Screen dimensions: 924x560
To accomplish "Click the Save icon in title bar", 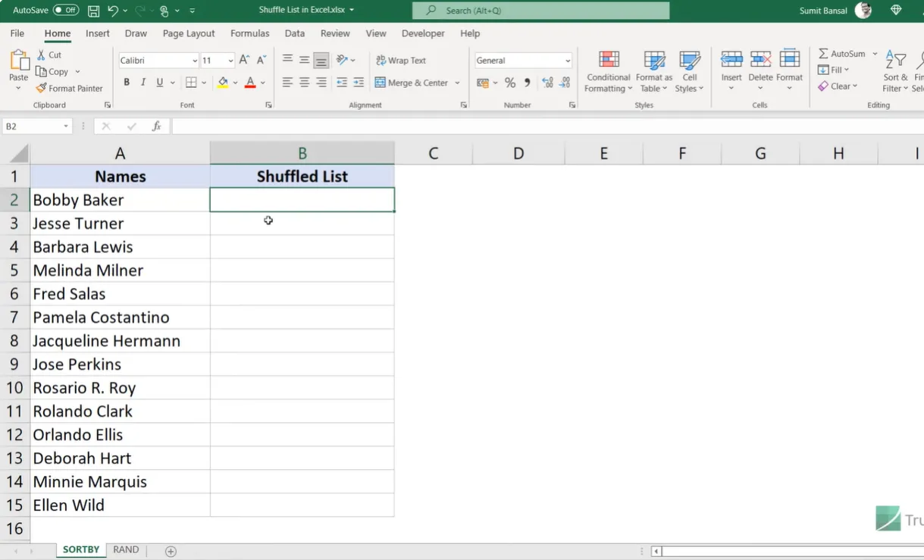I will pyautogui.click(x=93, y=11).
